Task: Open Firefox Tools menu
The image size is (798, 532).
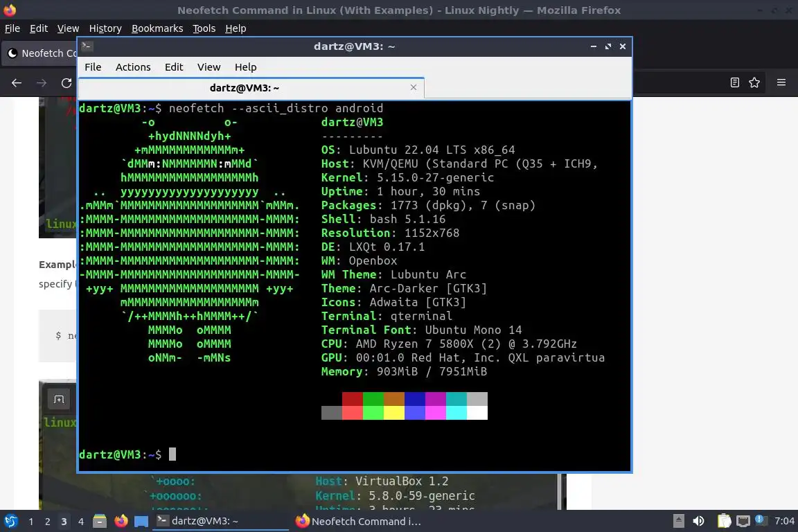Action: [204, 28]
